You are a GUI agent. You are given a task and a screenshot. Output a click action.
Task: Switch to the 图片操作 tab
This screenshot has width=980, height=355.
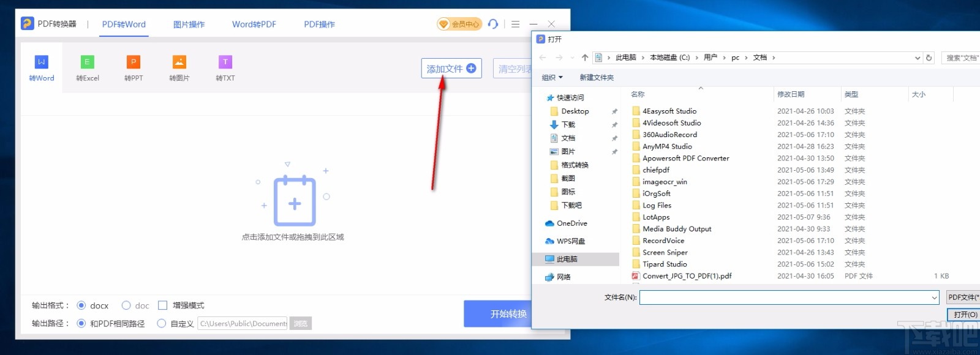189,24
